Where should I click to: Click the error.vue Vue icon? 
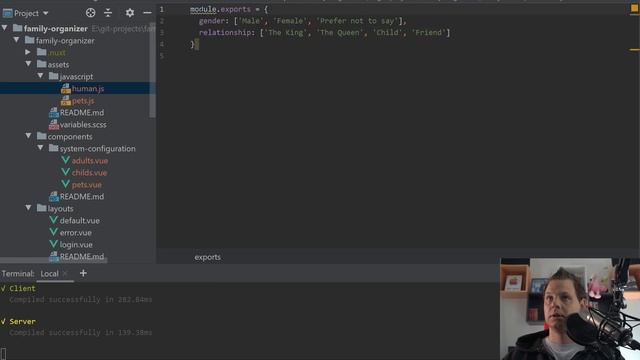pos(53,232)
